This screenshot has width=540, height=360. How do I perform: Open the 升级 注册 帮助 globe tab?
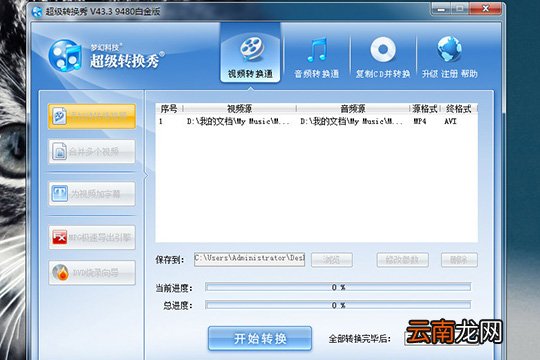[449, 57]
